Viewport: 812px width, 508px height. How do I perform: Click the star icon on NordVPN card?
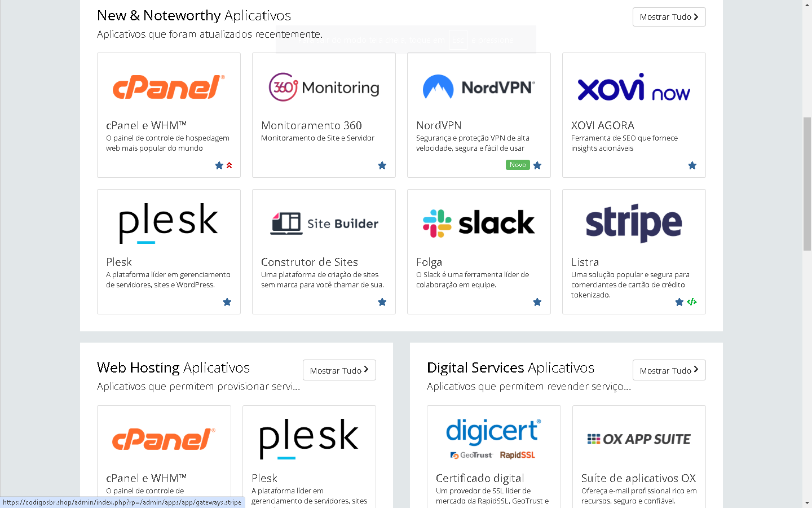pyautogui.click(x=537, y=165)
